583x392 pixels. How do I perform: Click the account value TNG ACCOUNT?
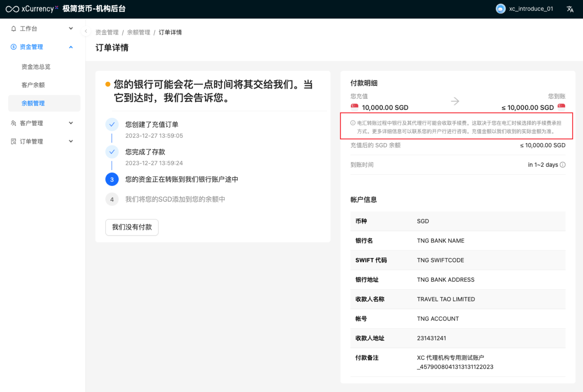coord(438,319)
